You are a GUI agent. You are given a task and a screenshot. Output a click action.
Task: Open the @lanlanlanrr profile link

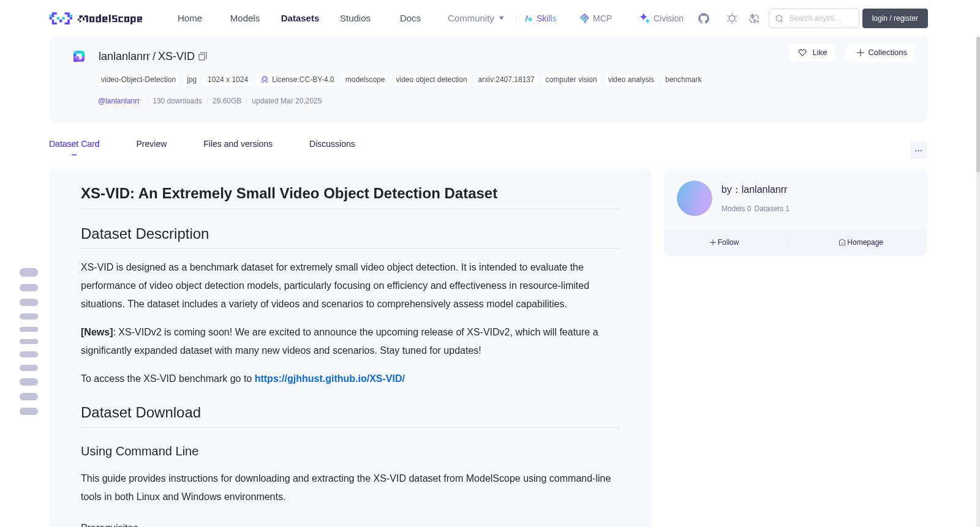[x=119, y=101]
